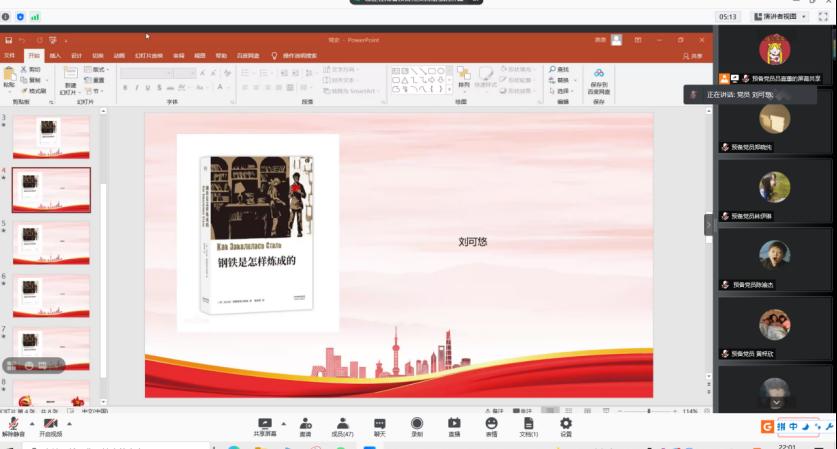
Task: Switch to the 插入 ribbon tab
Action: pos(55,56)
